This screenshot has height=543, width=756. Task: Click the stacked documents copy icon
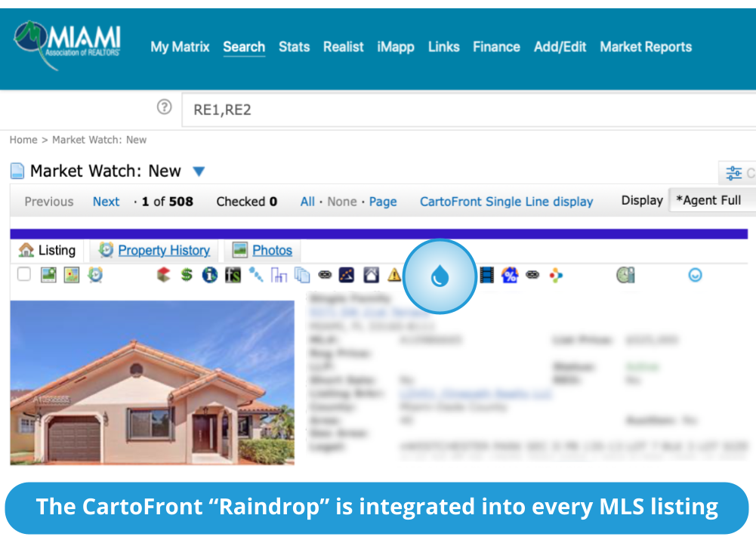[x=302, y=275]
